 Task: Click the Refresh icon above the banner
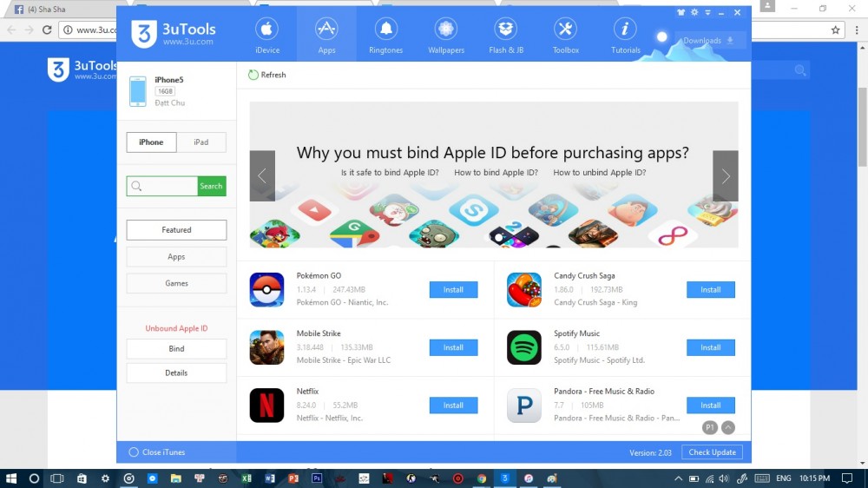pos(253,75)
